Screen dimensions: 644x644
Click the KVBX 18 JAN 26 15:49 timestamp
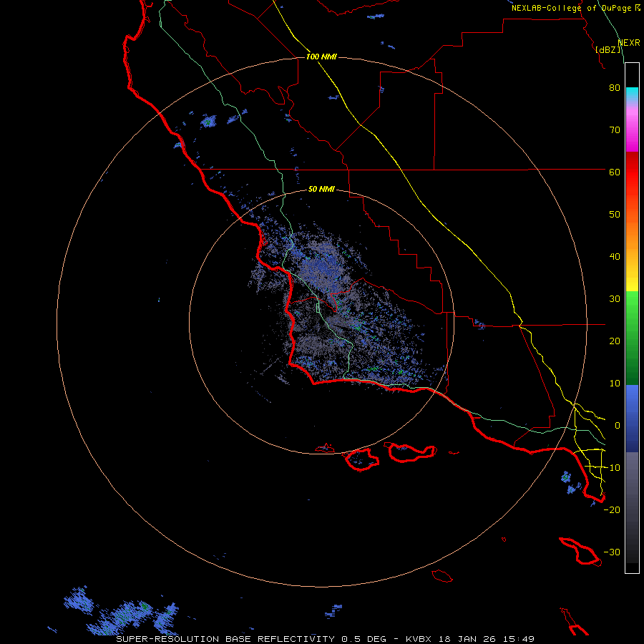click(x=470, y=639)
